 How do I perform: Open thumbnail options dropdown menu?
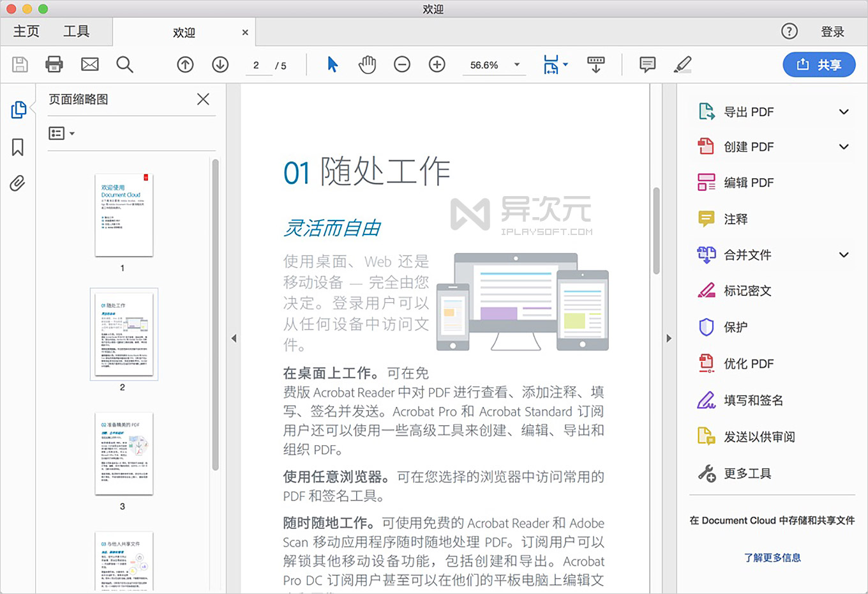[62, 133]
